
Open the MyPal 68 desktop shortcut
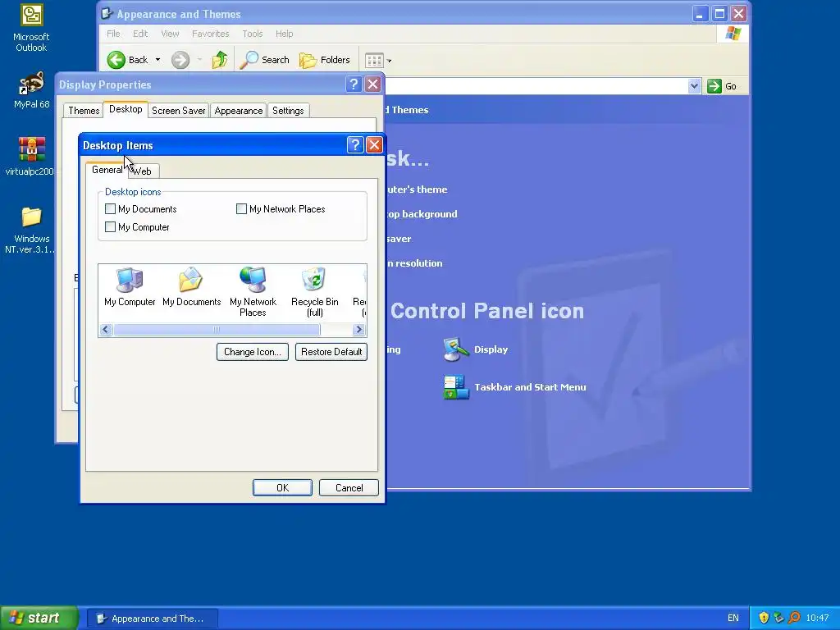[x=31, y=90]
